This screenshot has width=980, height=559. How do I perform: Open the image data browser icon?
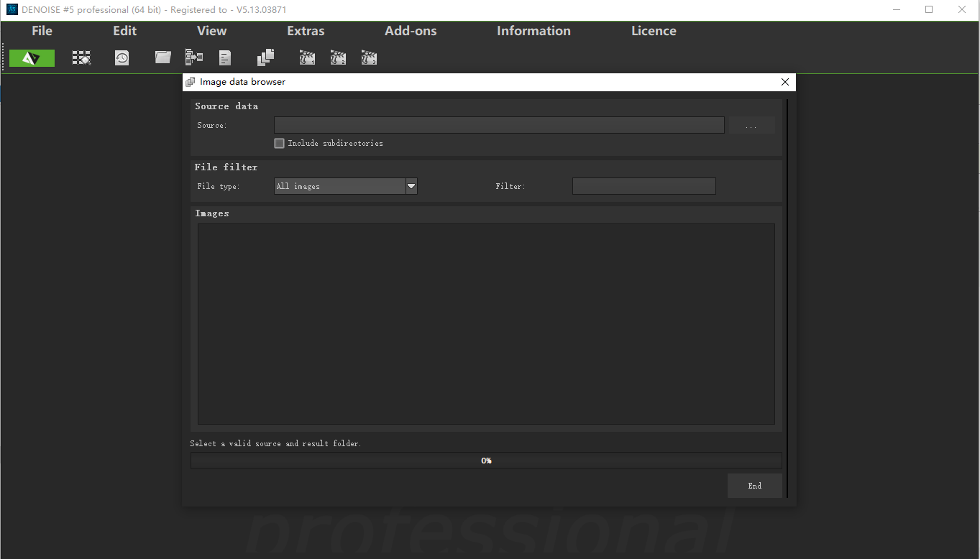click(x=81, y=57)
